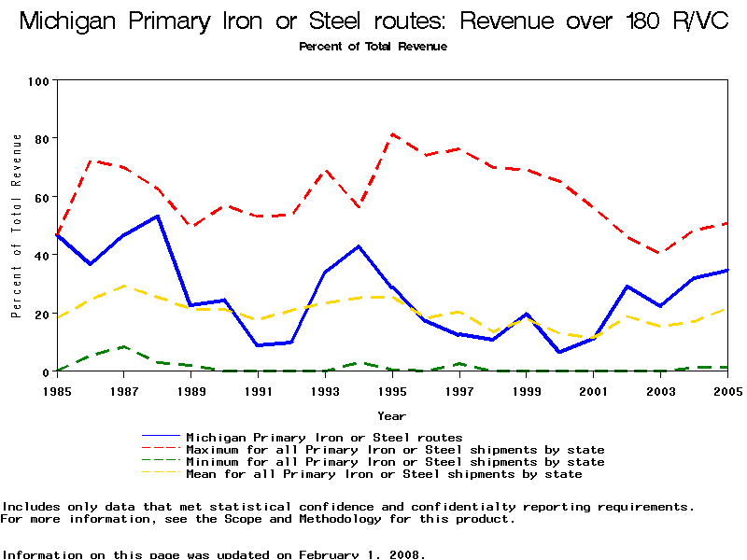Click the blue Michigan legend line swatch
The width and height of the screenshot is (747, 560).
tap(161, 437)
